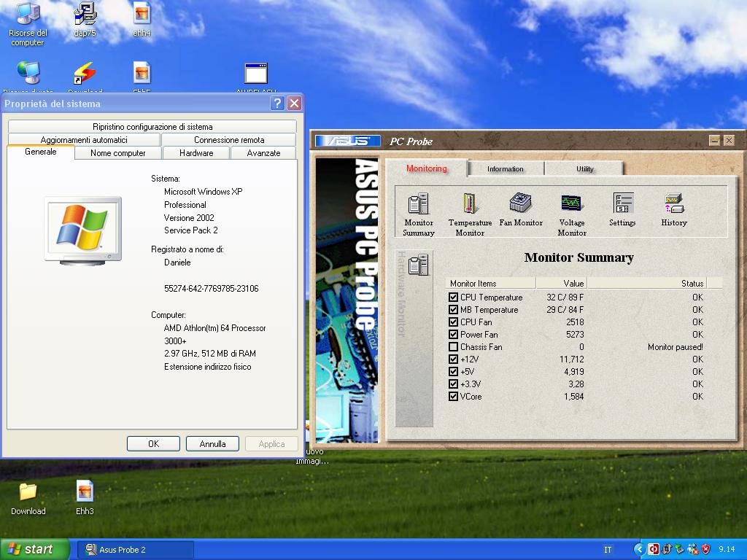
Task: Select the Ehh3 desktop file
Action: pyautogui.click(x=85, y=497)
